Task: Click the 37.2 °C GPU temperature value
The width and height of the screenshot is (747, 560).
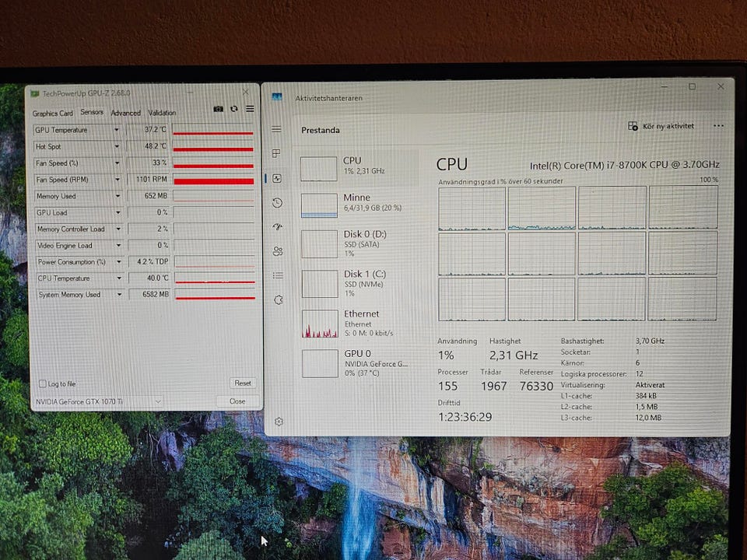Action: pyautogui.click(x=156, y=130)
